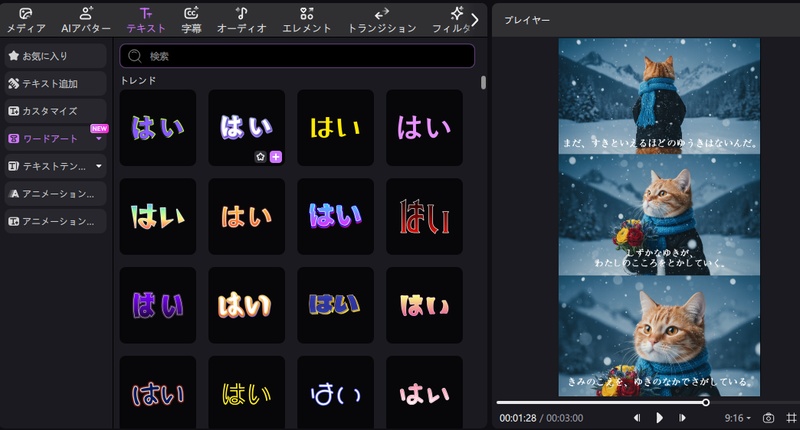Viewport: 800px width, 430px height.
Task: Select the yellow outline はい word art
Action: tap(246, 392)
